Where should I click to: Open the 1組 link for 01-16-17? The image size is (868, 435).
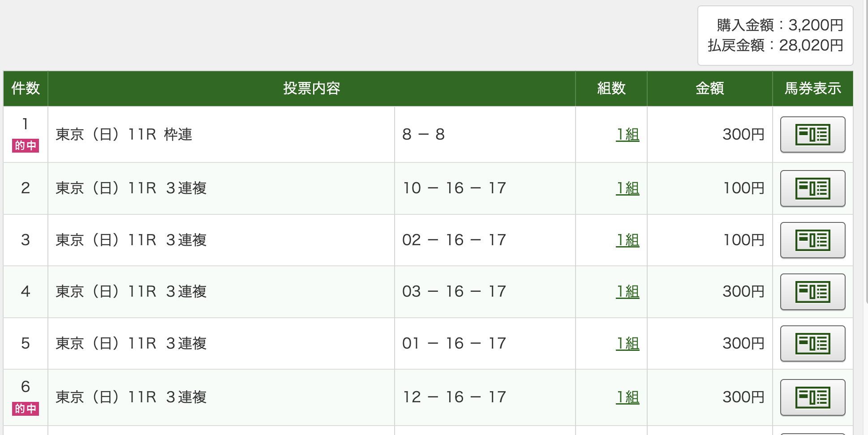(627, 343)
